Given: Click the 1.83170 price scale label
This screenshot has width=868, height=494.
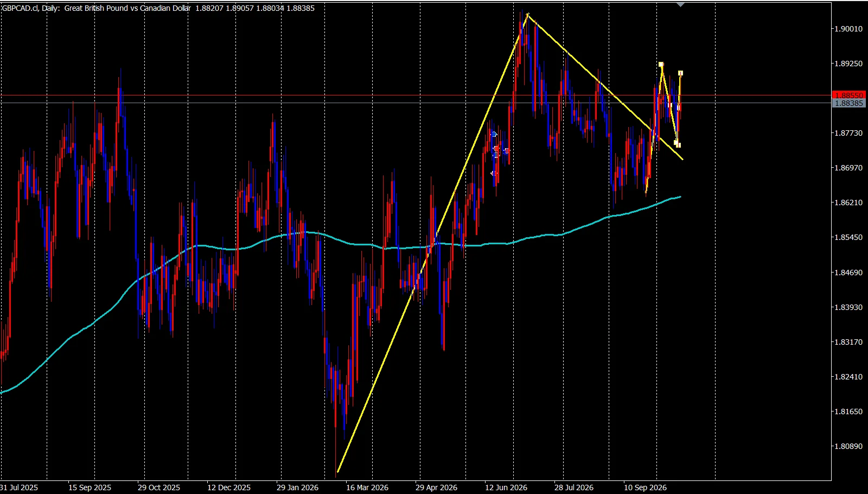Looking at the screenshot, I should [848, 342].
